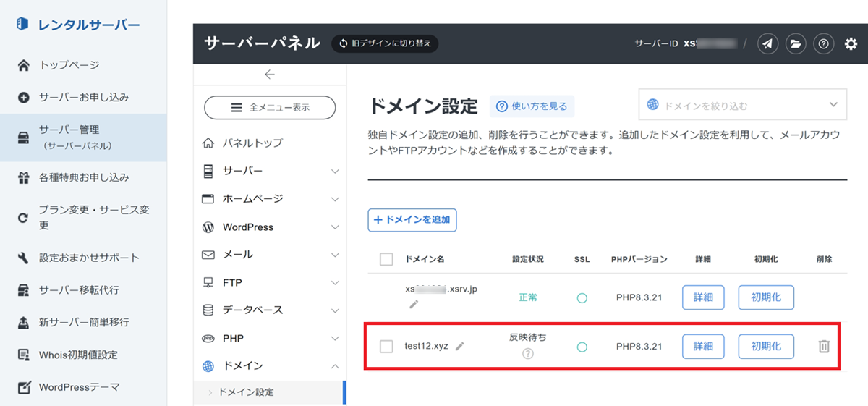Click the ドメインを追加 button
The width and height of the screenshot is (868, 406).
(412, 219)
